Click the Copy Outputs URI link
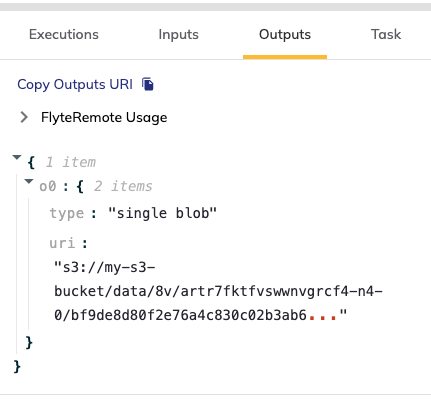The width and height of the screenshot is (431, 401). (75, 84)
